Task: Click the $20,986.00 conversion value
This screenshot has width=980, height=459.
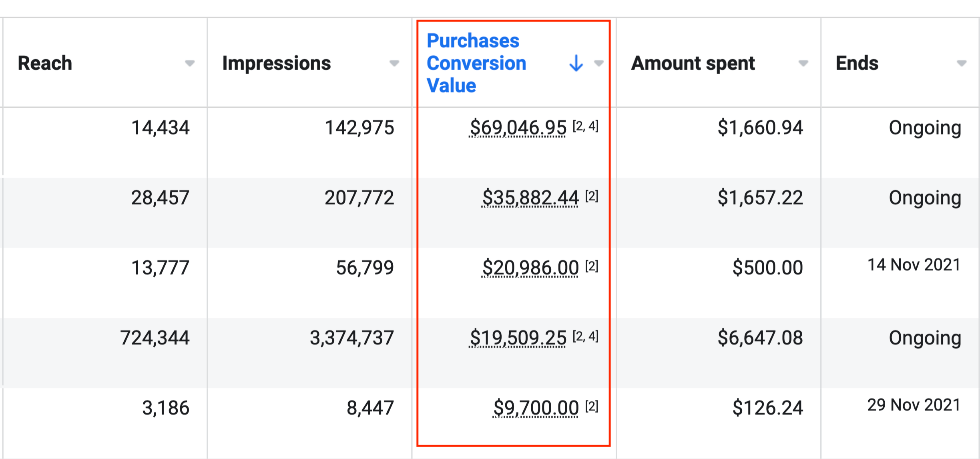Action: click(530, 268)
